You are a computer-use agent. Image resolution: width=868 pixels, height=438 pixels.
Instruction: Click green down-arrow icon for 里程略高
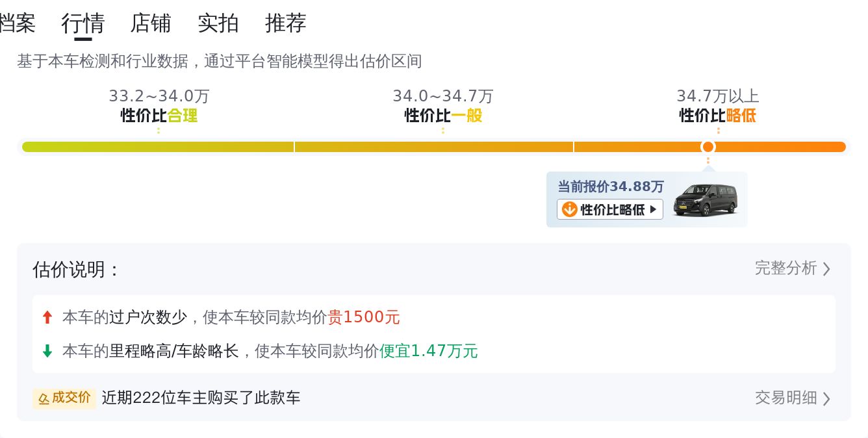[x=47, y=351]
